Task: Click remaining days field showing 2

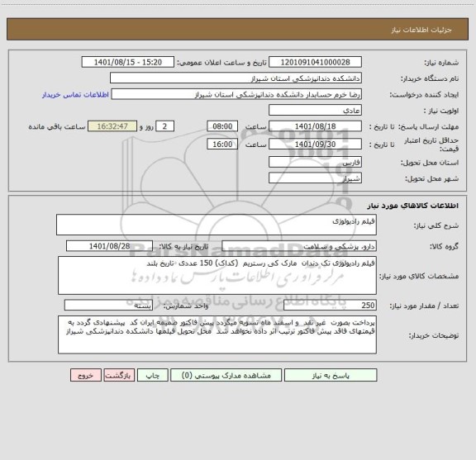Action: 164,126
